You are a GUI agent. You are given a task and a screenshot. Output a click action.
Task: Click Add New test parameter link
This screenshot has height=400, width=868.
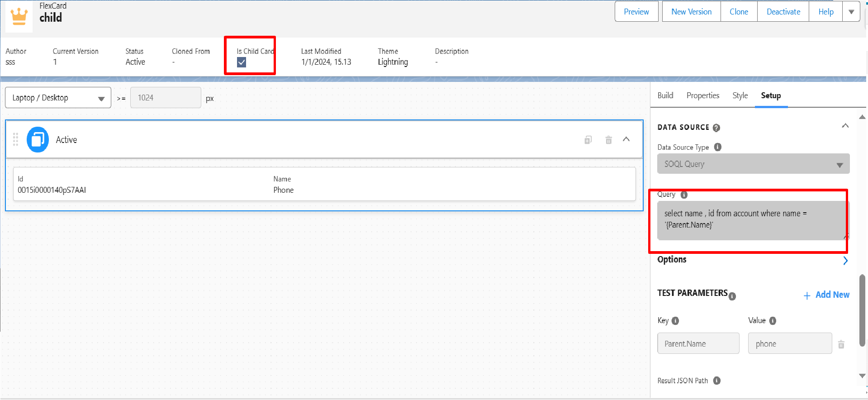826,295
